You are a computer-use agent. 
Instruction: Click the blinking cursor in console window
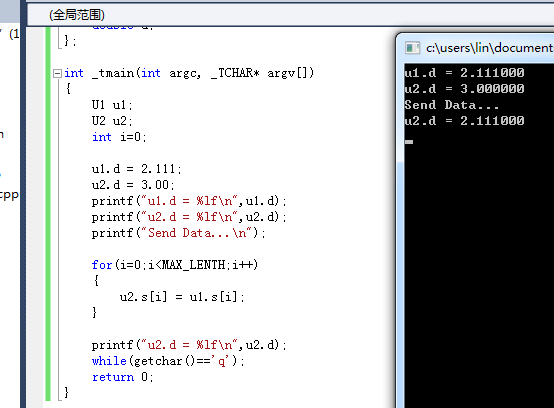409,142
